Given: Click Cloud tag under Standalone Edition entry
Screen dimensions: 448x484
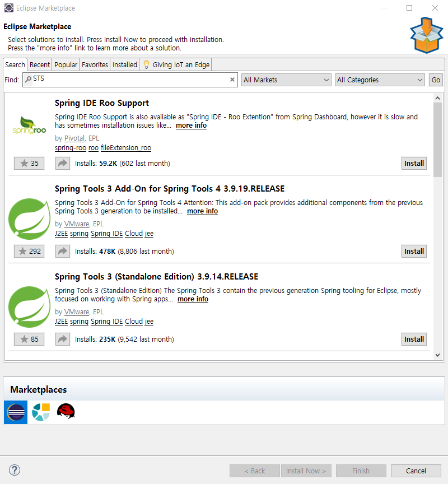Looking at the screenshot, I should tap(134, 322).
